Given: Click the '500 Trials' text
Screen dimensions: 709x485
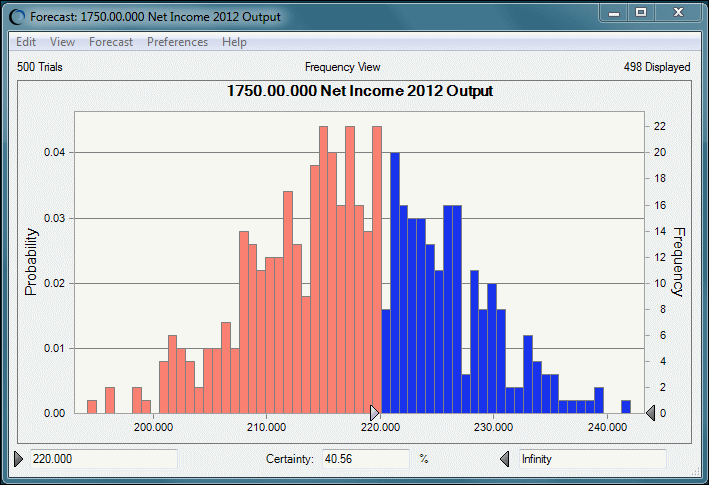Looking at the screenshot, I should pos(40,67).
